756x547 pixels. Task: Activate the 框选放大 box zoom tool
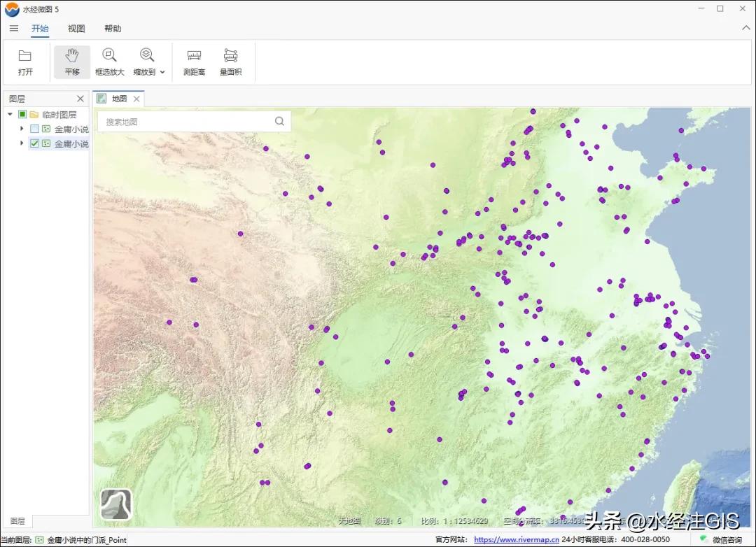[x=109, y=56]
